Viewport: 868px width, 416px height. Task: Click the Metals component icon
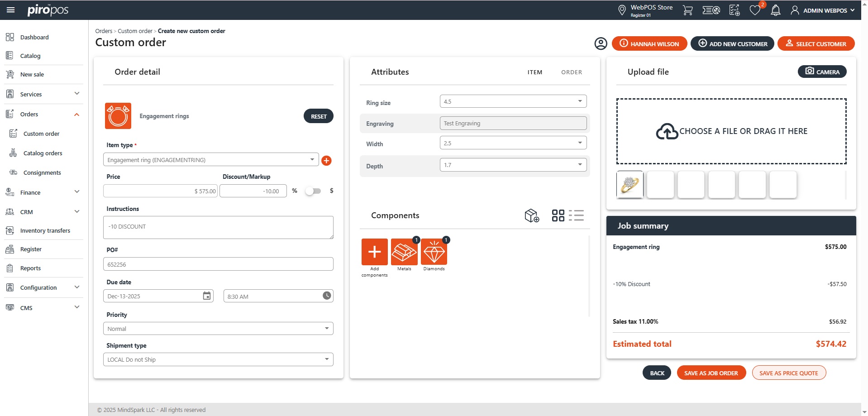[x=404, y=252]
